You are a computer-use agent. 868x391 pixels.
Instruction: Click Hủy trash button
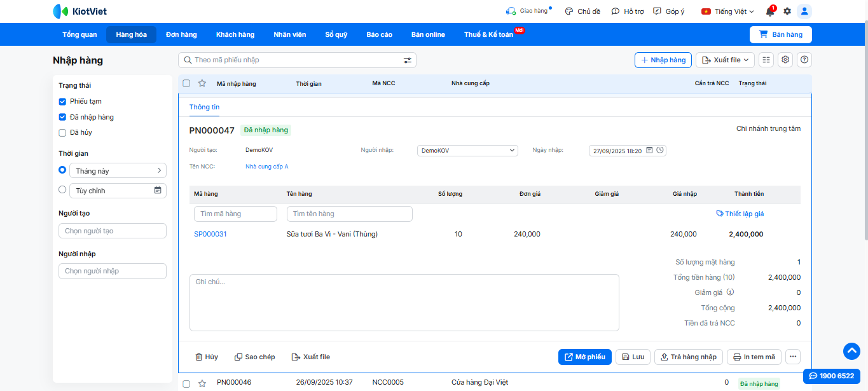(207, 357)
